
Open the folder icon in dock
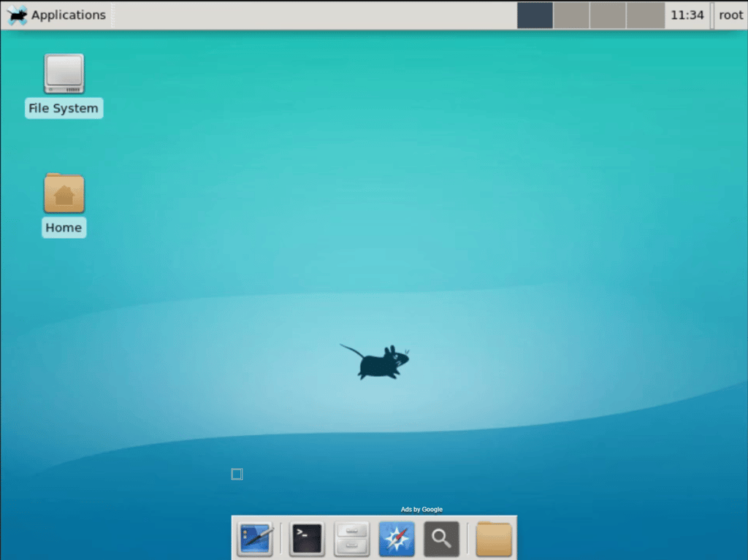494,539
